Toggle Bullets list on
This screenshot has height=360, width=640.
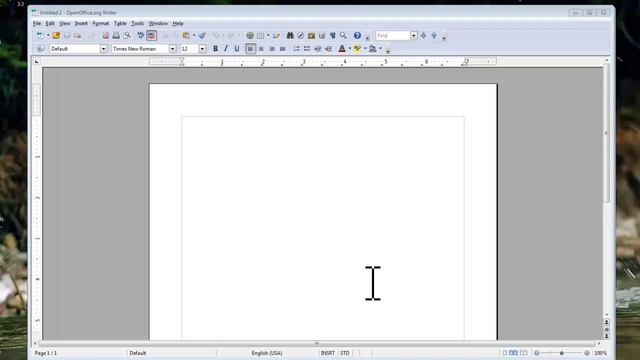307,49
